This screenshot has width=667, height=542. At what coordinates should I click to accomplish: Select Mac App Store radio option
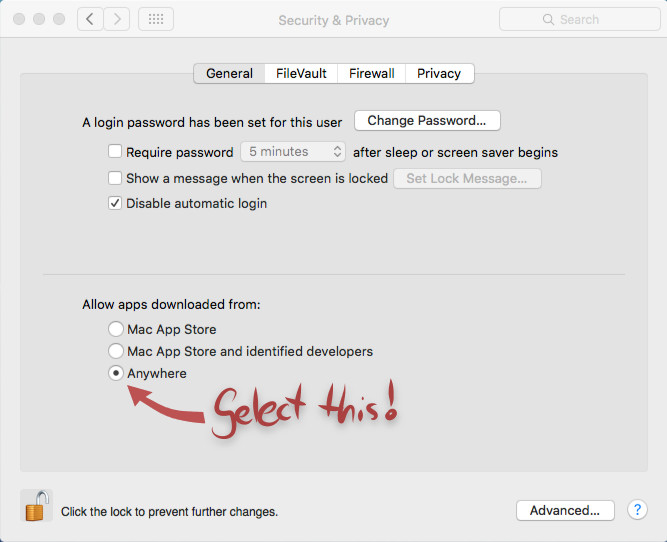pos(116,329)
